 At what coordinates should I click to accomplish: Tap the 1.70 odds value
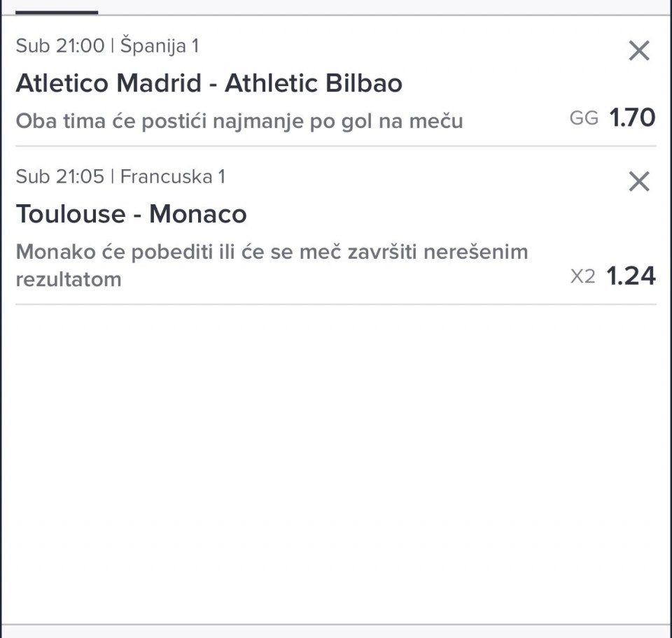click(632, 118)
